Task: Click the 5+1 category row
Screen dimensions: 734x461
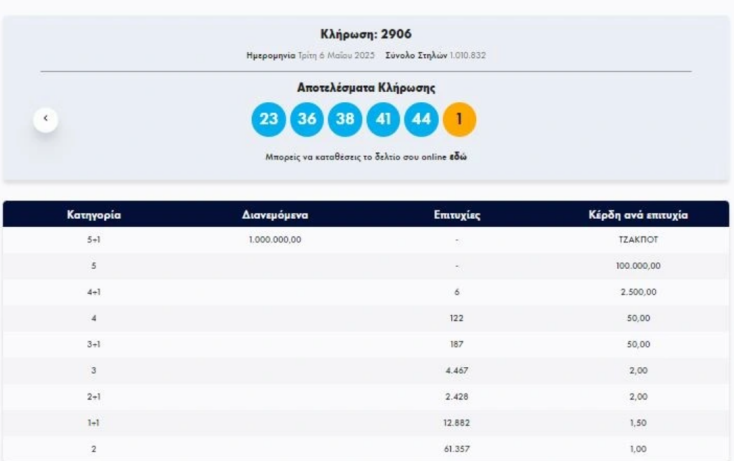Action: (x=94, y=240)
